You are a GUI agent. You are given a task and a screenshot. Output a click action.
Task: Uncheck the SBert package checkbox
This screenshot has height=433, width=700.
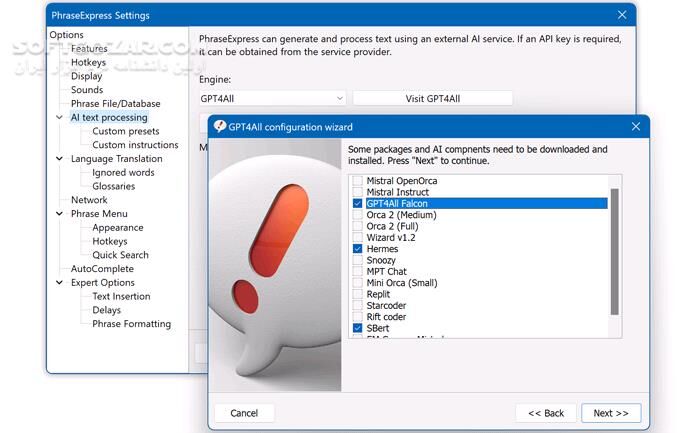click(x=358, y=328)
